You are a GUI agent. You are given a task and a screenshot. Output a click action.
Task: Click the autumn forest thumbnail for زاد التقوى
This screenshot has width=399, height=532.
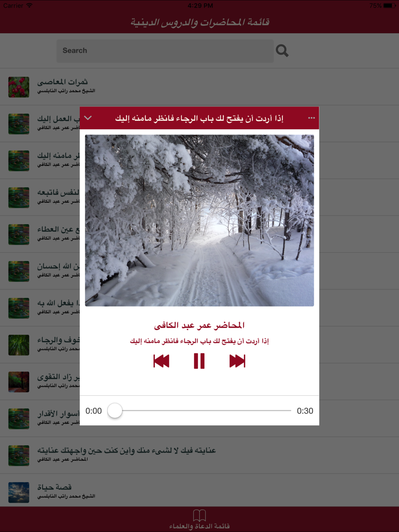pos(19,382)
